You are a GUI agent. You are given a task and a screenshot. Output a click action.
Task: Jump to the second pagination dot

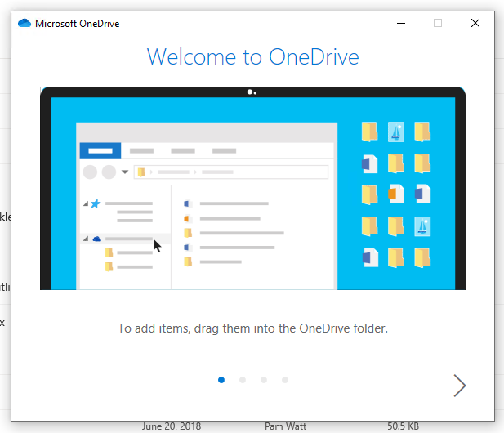coord(243,380)
